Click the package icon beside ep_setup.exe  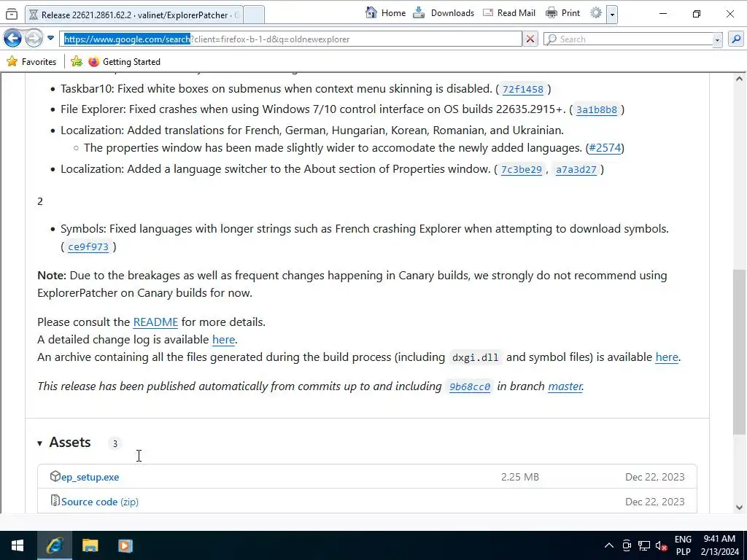click(55, 476)
